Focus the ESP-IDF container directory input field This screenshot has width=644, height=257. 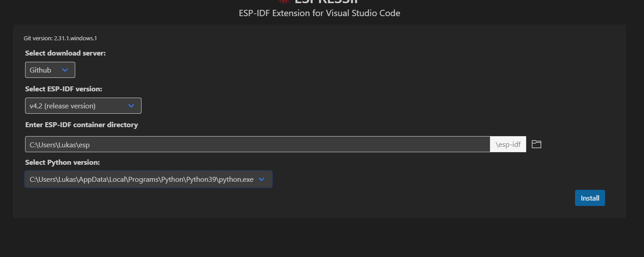coord(258,144)
